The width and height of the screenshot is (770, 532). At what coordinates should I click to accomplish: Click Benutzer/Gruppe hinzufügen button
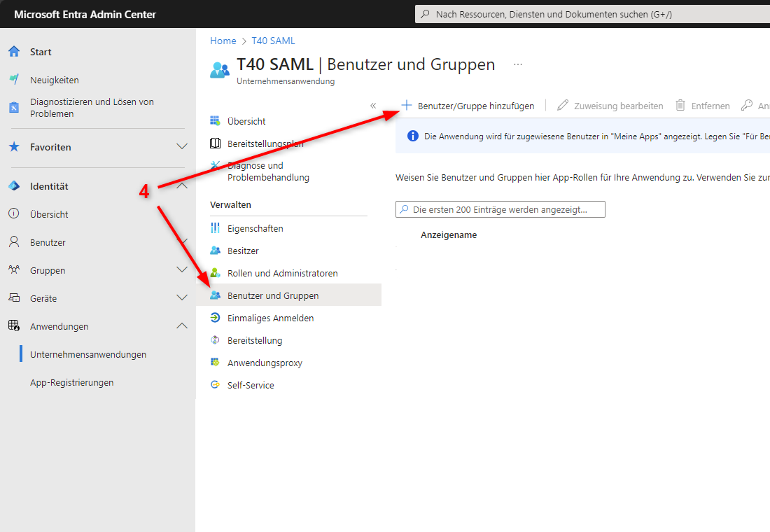click(468, 106)
